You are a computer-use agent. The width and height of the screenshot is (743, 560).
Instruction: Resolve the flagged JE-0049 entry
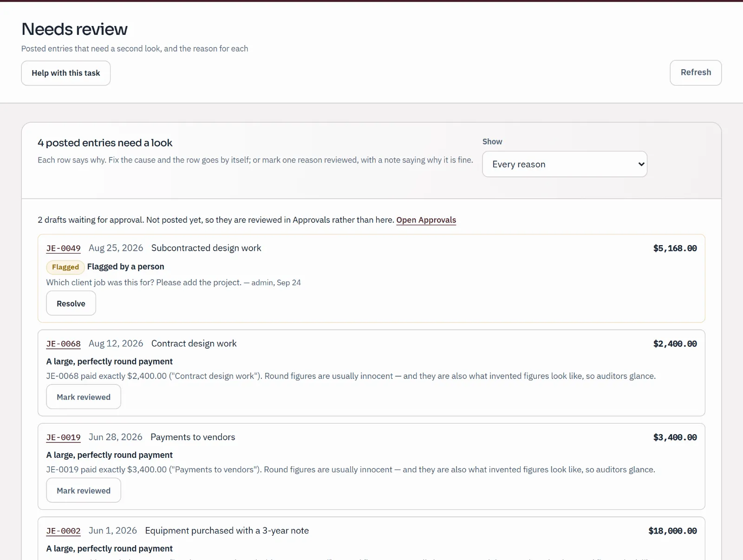coord(71,303)
